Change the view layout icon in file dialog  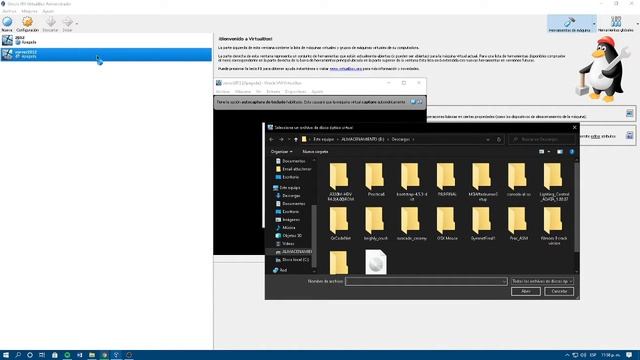(x=542, y=151)
